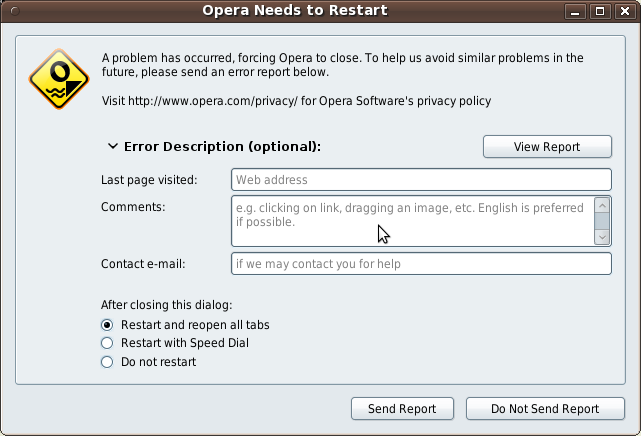Maximize the Opera Needs to Restart dialog
The width and height of the screenshot is (641, 436).
(599, 12)
